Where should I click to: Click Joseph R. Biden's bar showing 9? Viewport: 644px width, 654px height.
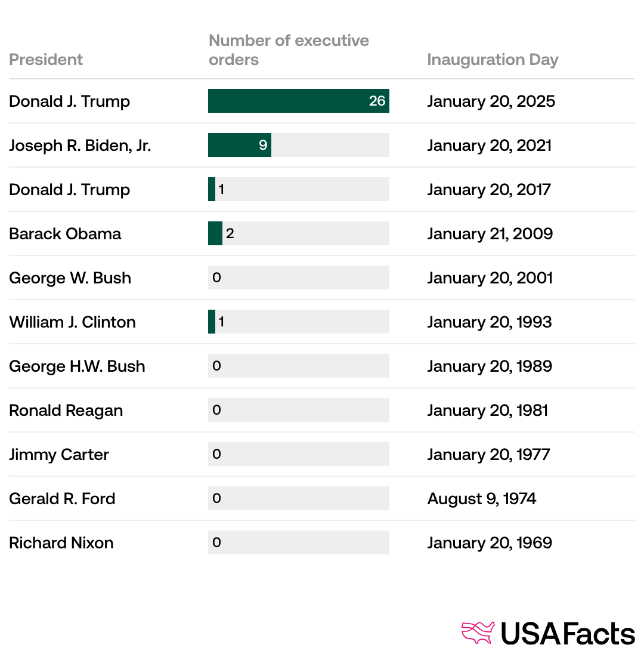coord(239,145)
